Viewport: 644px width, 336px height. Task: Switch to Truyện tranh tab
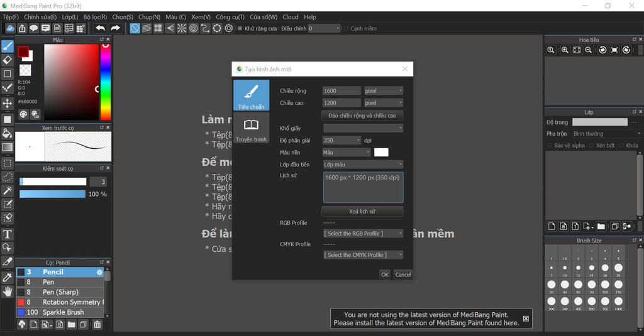pyautogui.click(x=251, y=129)
